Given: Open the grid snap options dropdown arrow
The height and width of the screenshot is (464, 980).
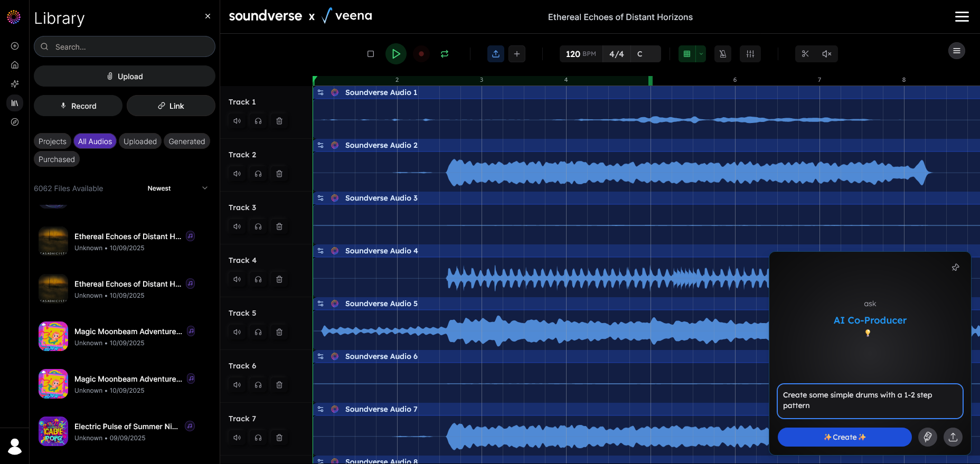Looking at the screenshot, I should pyautogui.click(x=701, y=54).
